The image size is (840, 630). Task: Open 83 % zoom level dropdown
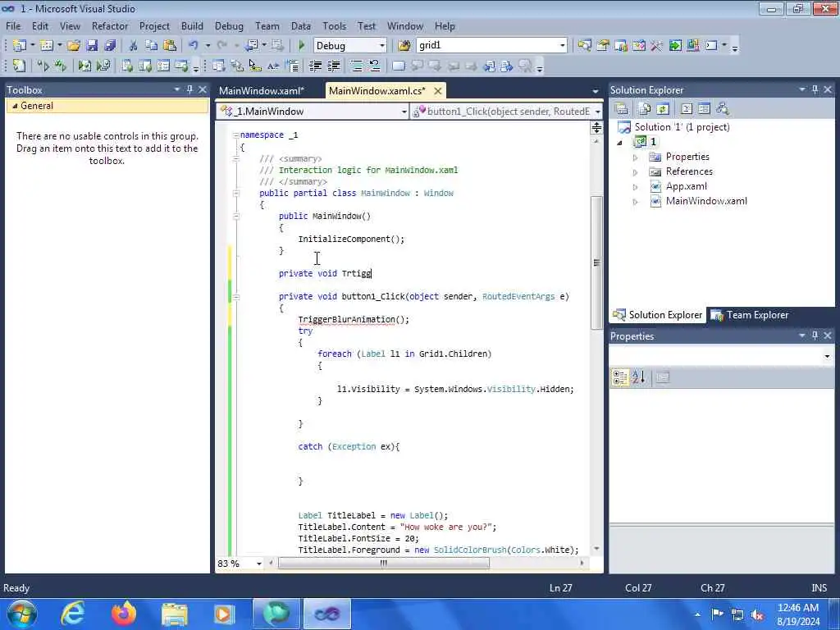tap(259, 564)
